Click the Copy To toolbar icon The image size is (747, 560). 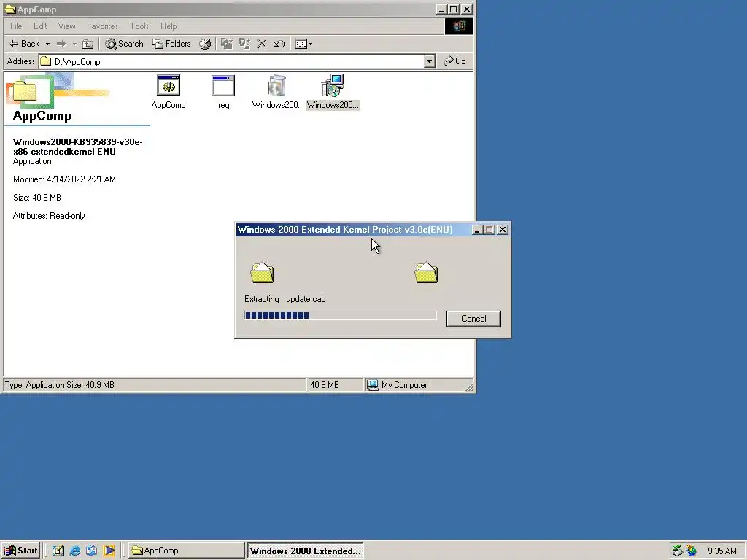pos(244,44)
